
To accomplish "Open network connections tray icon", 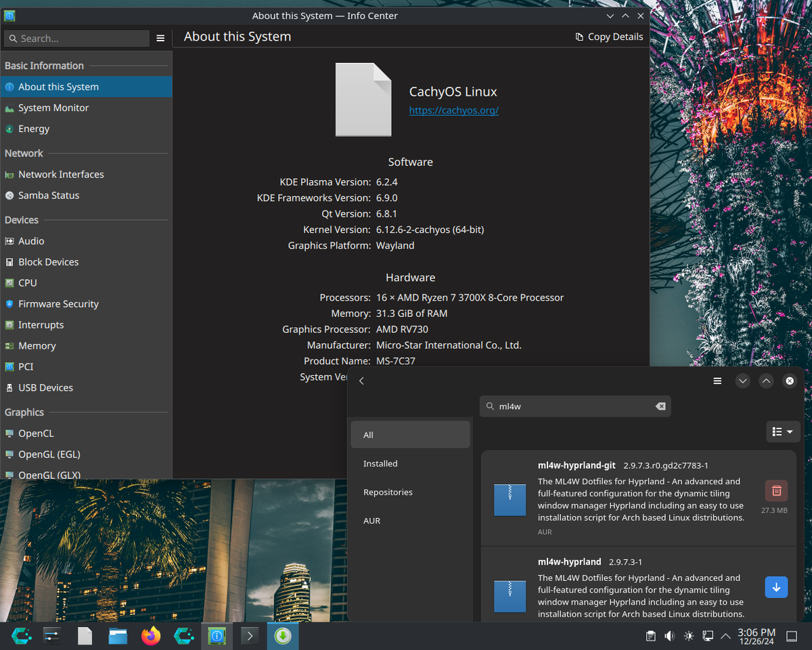I will click(708, 636).
